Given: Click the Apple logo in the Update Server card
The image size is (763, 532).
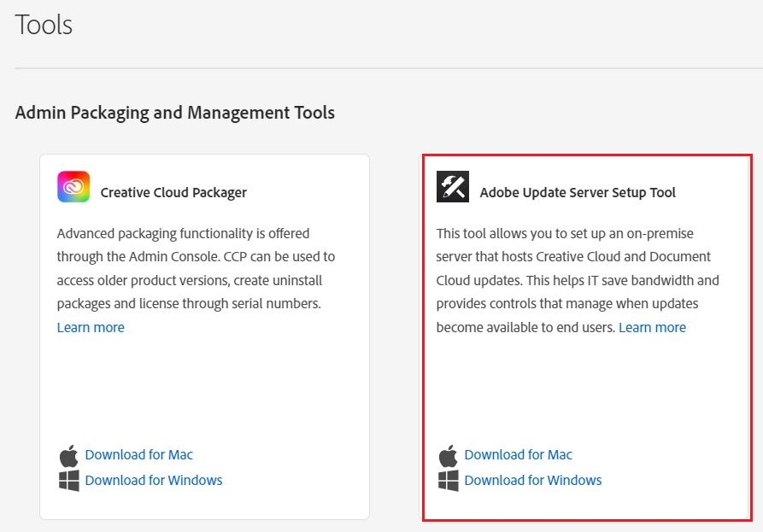Looking at the screenshot, I should 448,455.
